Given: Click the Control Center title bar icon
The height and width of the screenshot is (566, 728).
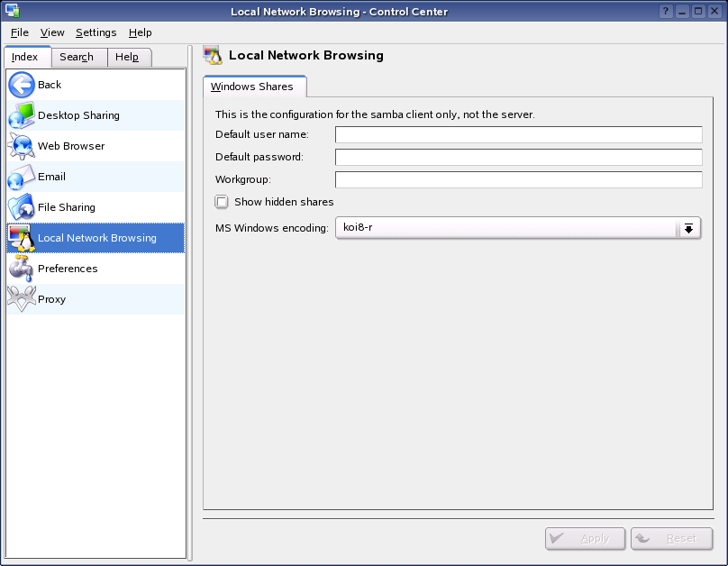Looking at the screenshot, I should [x=12, y=11].
